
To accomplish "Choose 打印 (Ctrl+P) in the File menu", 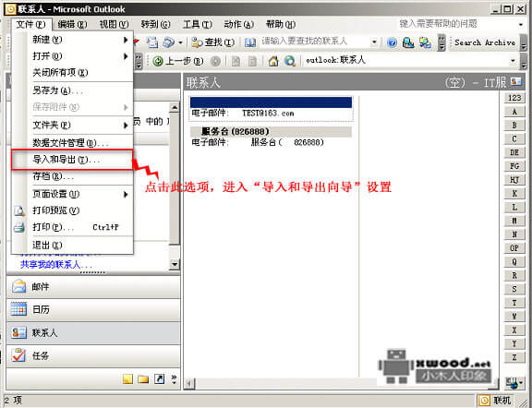I will [x=72, y=227].
